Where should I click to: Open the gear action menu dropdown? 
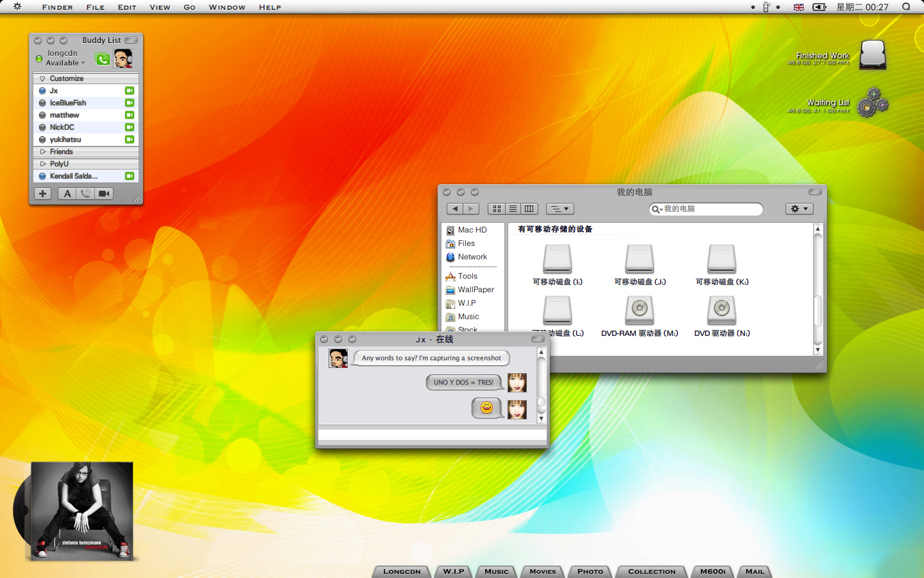click(800, 209)
